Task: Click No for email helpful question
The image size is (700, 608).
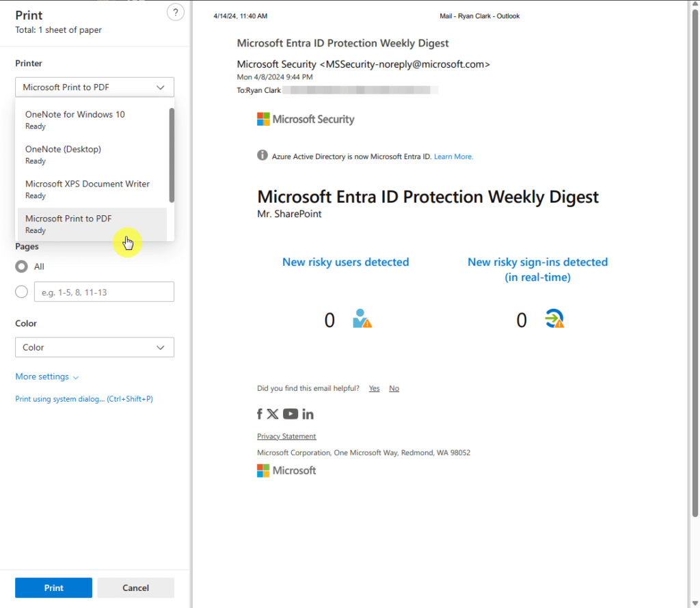Action: tap(394, 388)
